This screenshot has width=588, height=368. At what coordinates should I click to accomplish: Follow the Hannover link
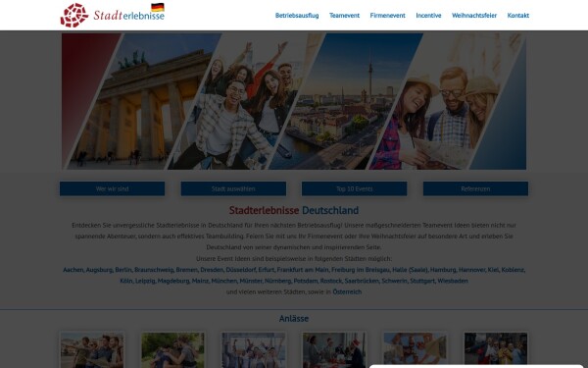coord(472,270)
